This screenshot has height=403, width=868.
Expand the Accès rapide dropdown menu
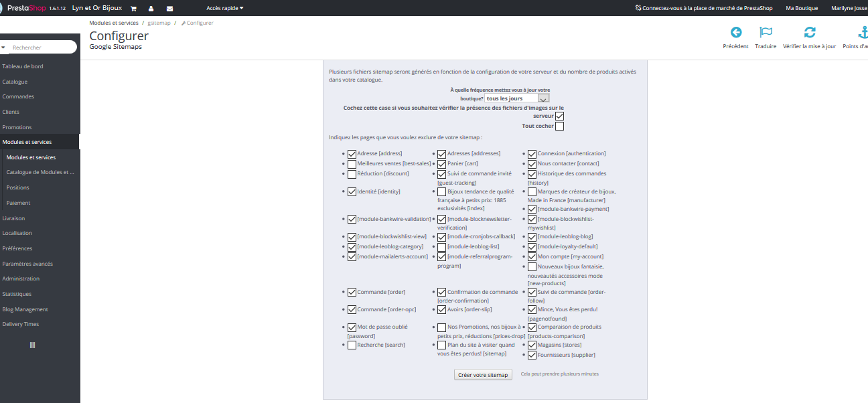[225, 8]
